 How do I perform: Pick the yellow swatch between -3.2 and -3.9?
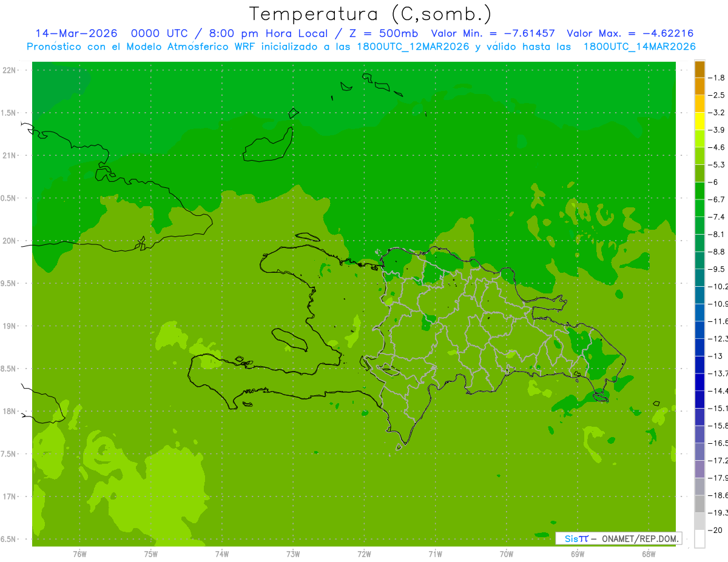tap(699, 121)
